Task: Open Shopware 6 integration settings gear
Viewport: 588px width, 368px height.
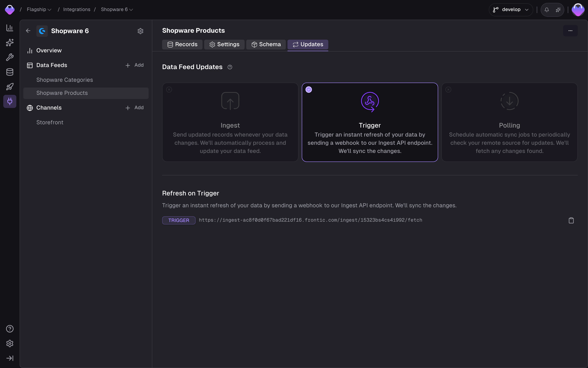Action: 140,31
